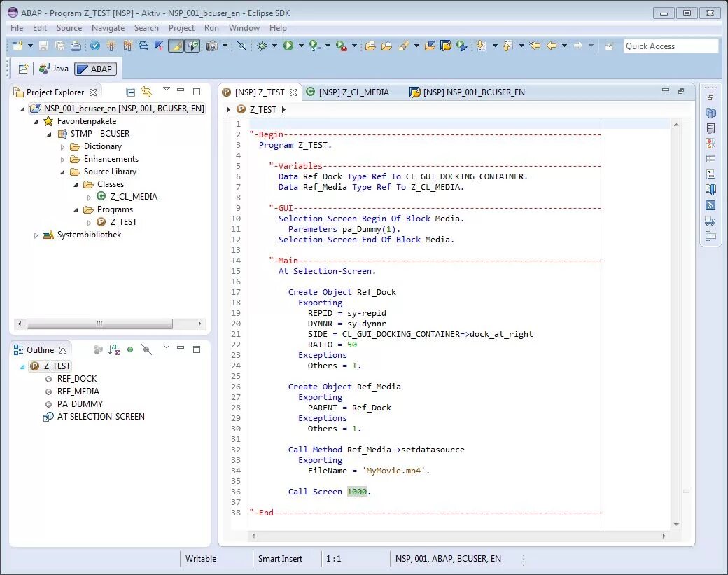
Task: Expand the Dictionary folder
Action: coord(63,147)
